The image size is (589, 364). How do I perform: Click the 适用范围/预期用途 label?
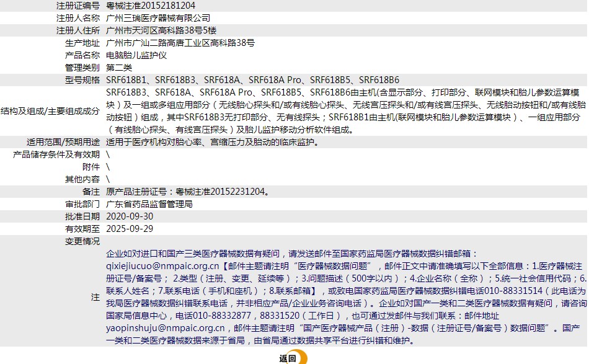point(63,142)
